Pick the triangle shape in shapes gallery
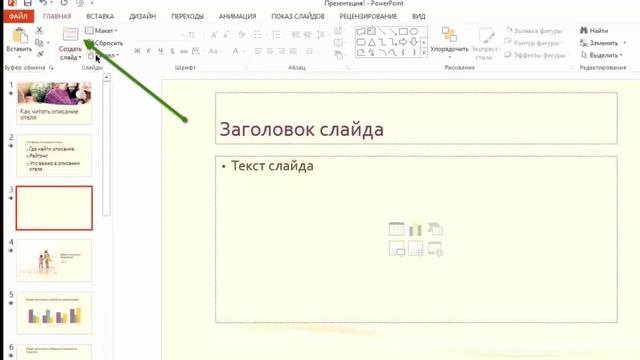Viewport: 640px width, 360px height. point(371,42)
